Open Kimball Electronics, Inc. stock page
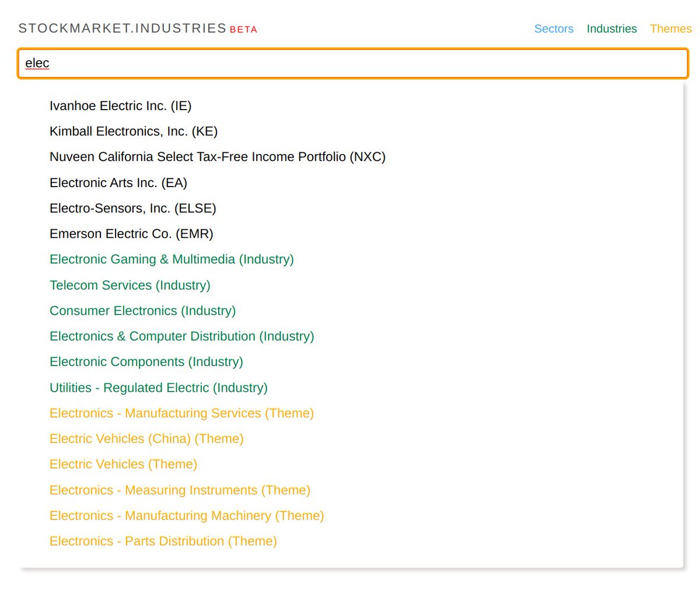Viewport: 700px width, 597px height. click(133, 131)
